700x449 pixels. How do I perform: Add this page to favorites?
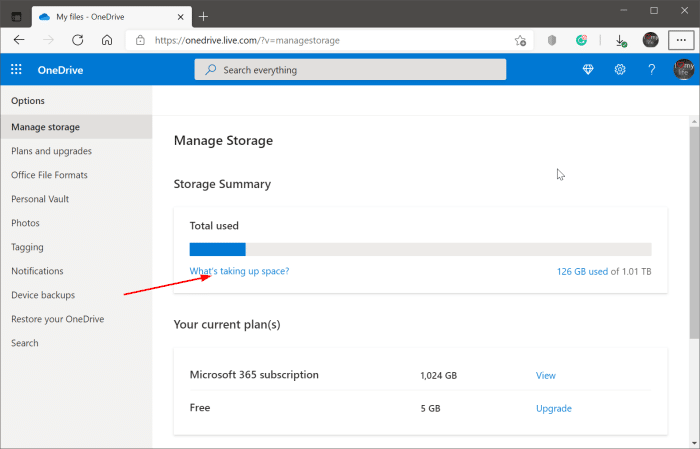pos(520,41)
